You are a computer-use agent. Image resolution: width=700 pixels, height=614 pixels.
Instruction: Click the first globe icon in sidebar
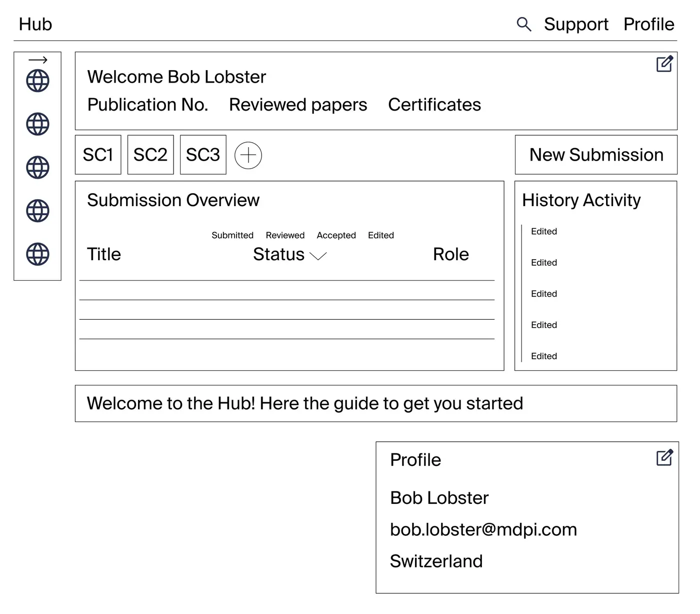[37, 81]
